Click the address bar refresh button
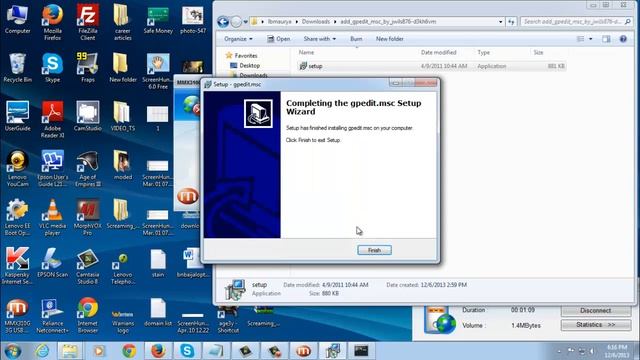640x360 pixels. (x=511, y=22)
